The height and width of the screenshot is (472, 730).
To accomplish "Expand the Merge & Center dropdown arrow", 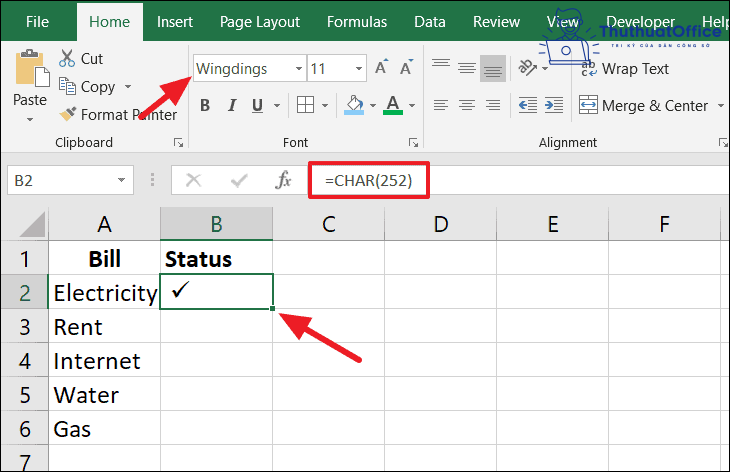I will [x=719, y=106].
